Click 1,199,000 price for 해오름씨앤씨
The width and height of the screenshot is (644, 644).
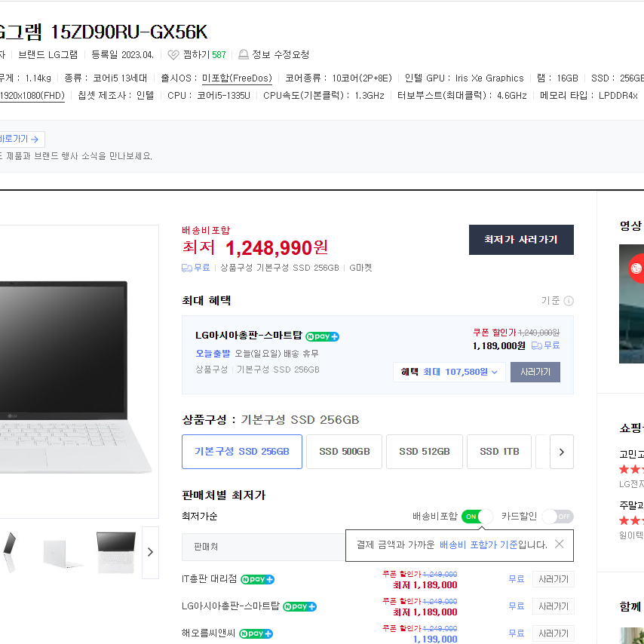435,639
